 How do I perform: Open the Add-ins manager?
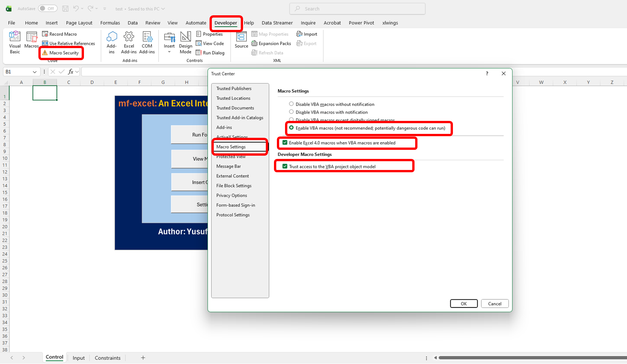[x=112, y=43]
